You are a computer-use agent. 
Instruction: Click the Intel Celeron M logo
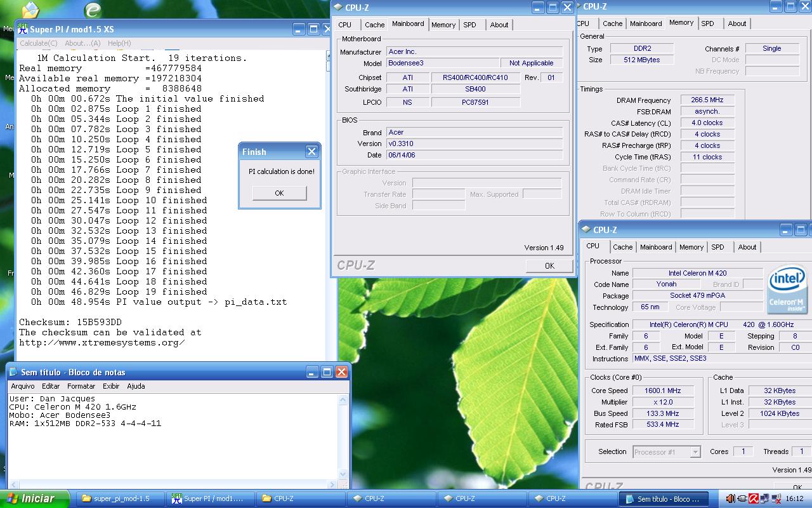[x=787, y=290]
